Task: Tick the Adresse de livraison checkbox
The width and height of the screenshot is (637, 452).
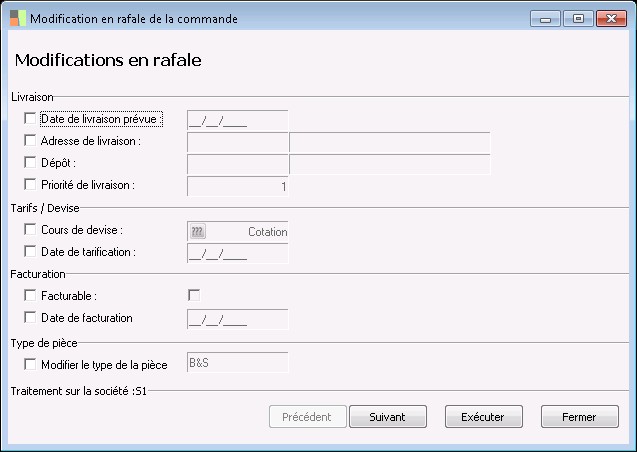Action: click(30, 140)
